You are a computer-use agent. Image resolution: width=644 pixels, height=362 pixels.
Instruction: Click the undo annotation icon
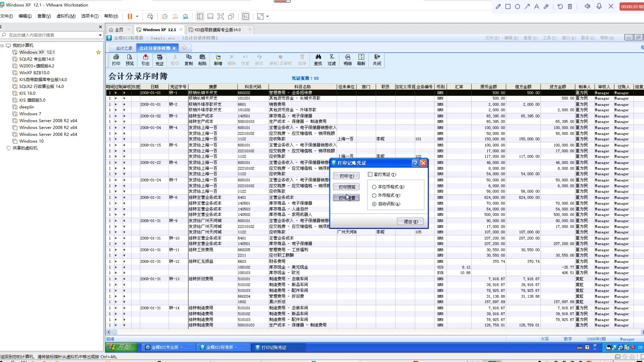pos(560,6)
